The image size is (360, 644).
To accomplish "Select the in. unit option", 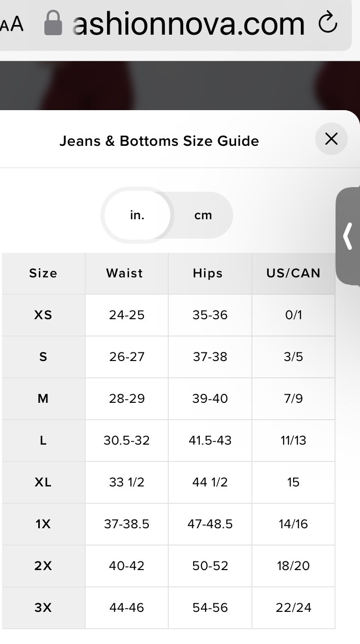I will (137, 215).
